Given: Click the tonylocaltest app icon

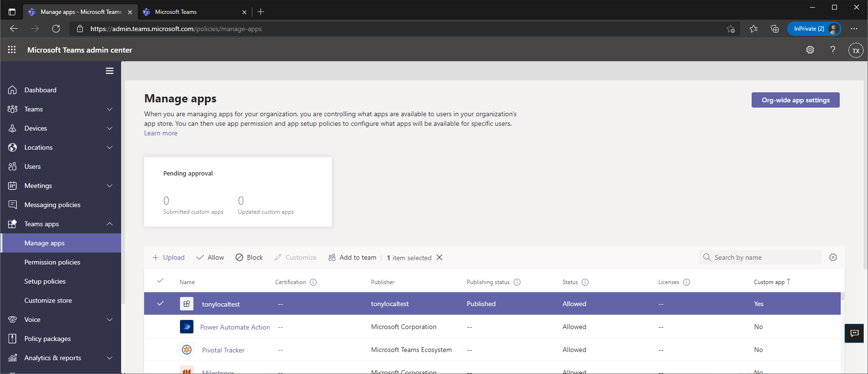Looking at the screenshot, I should pyautogui.click(x=187, y=304).
